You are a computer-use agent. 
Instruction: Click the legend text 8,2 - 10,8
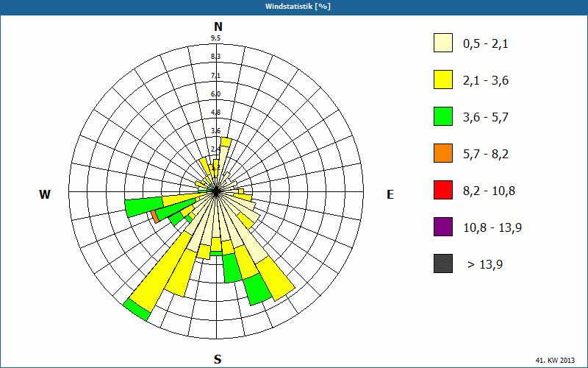[x=489, y=191]
